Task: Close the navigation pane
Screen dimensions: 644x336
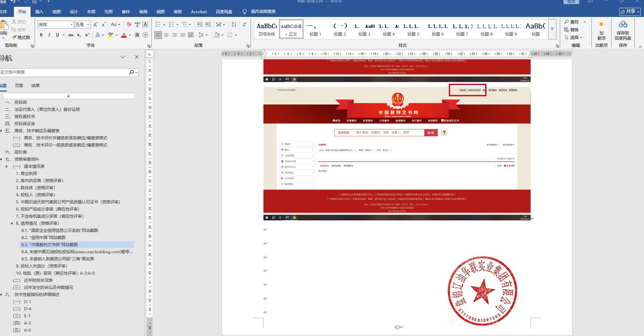Action: [137, 57]
